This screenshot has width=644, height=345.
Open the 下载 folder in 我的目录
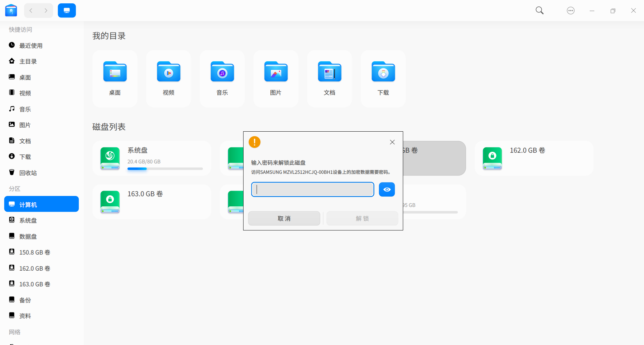coord(383,72)
